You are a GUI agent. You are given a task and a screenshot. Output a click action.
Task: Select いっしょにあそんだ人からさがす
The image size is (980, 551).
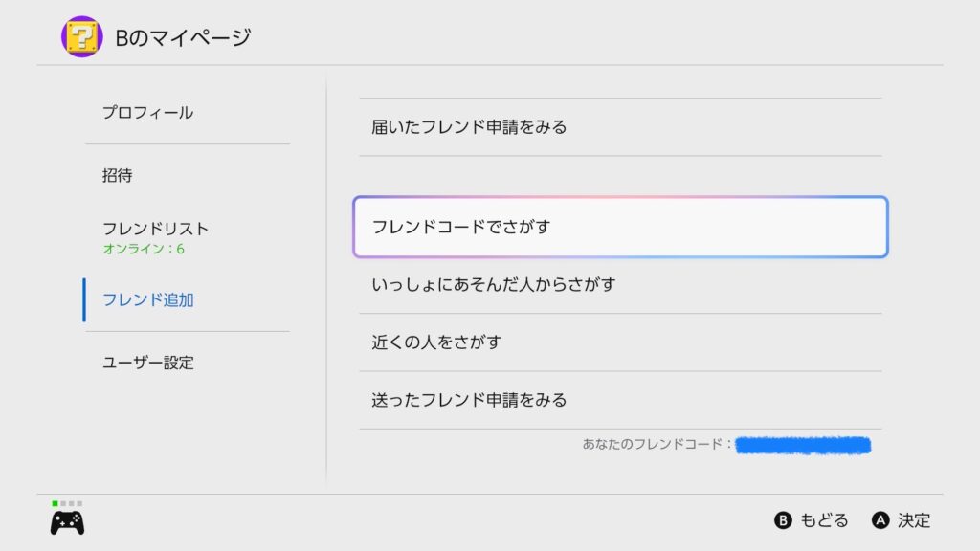[493, 285]
